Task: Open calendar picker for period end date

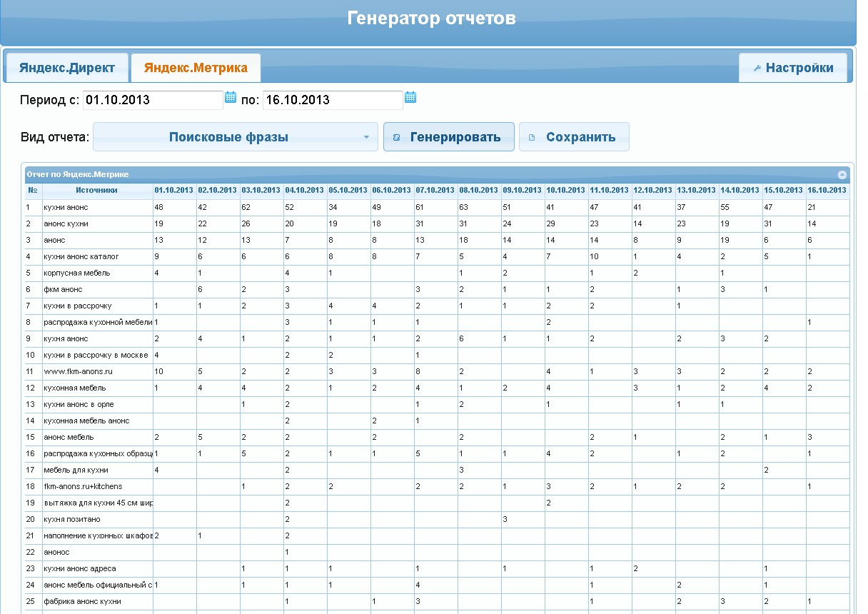Action: (x=410, y=98)
